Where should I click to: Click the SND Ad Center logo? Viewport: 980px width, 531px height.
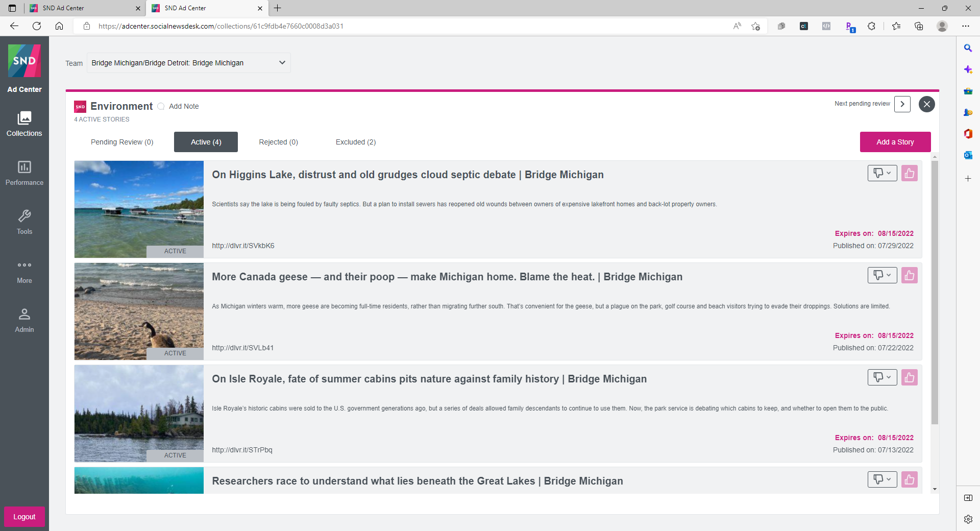pyautogui.click(x=24, y=61)
